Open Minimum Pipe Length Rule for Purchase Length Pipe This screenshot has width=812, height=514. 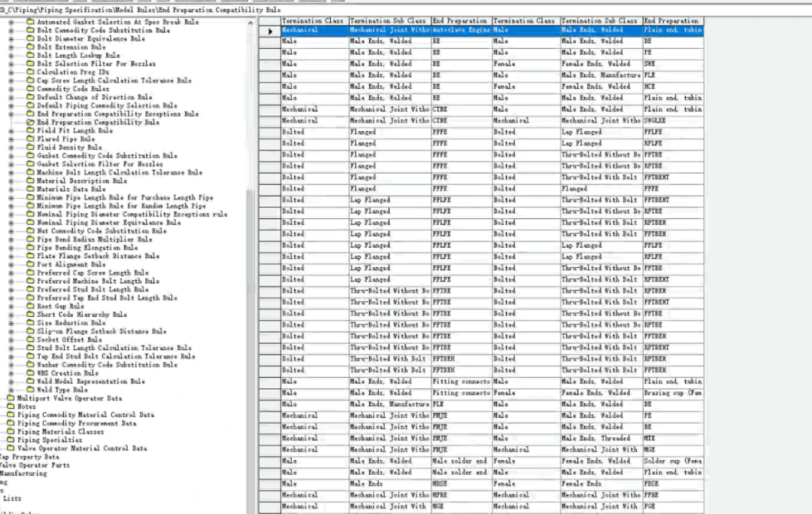coord(125,197)
